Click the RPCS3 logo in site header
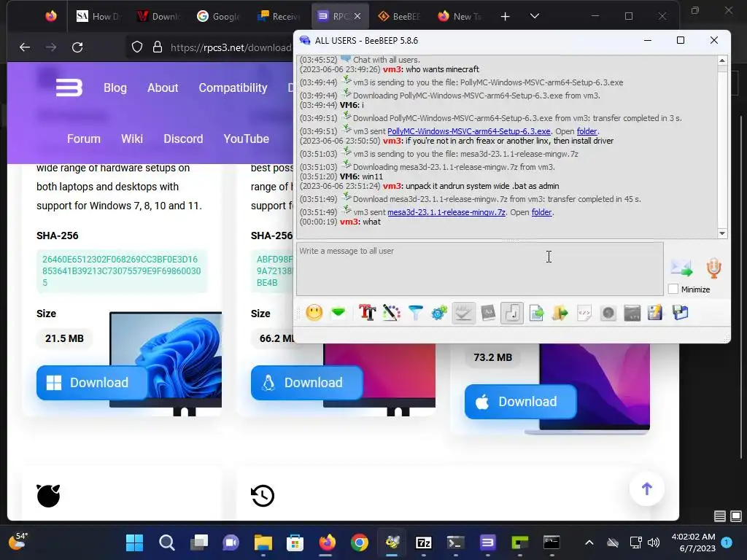The image size is (747, 560). tap(69, 87)
